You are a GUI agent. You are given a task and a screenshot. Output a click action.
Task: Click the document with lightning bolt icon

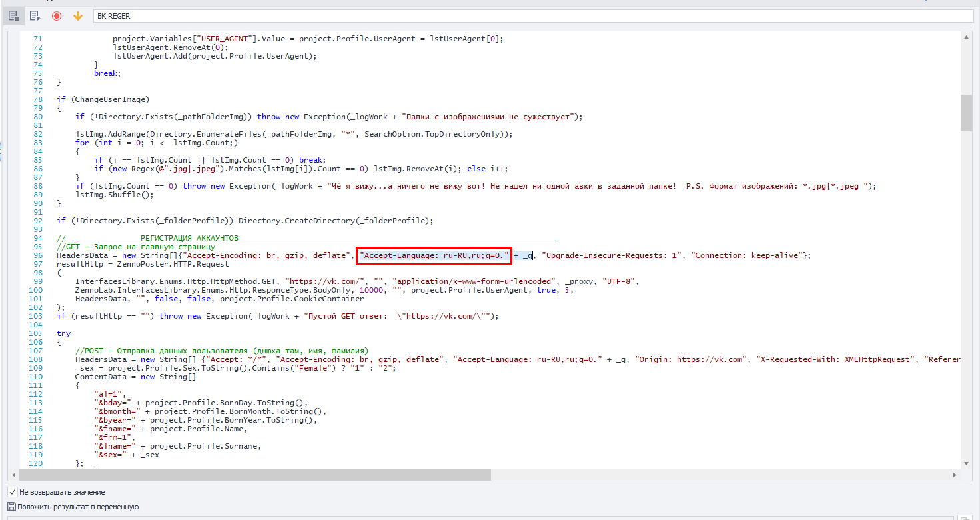coord(35,15)
